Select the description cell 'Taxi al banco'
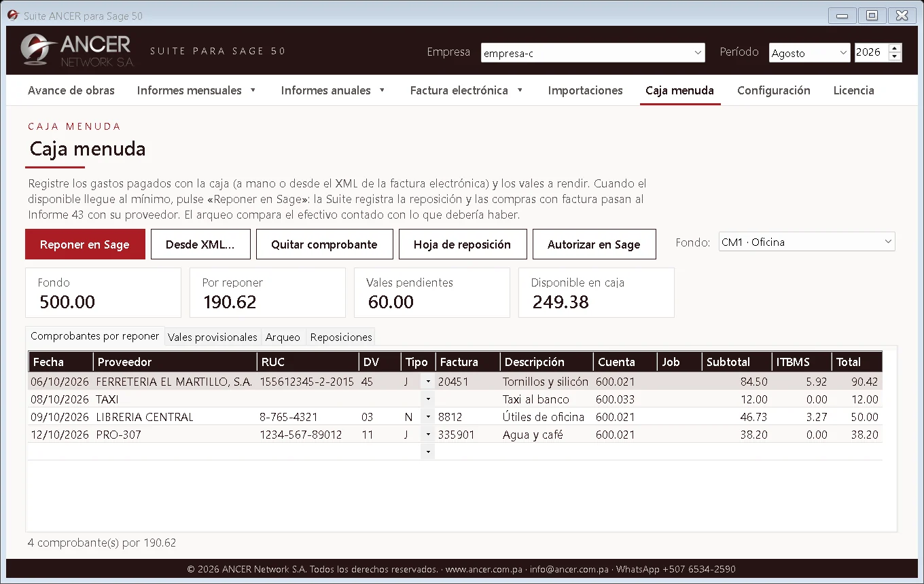Image resolution: width=924 pixels, height=584 pixels. click(x=546, y=399)
